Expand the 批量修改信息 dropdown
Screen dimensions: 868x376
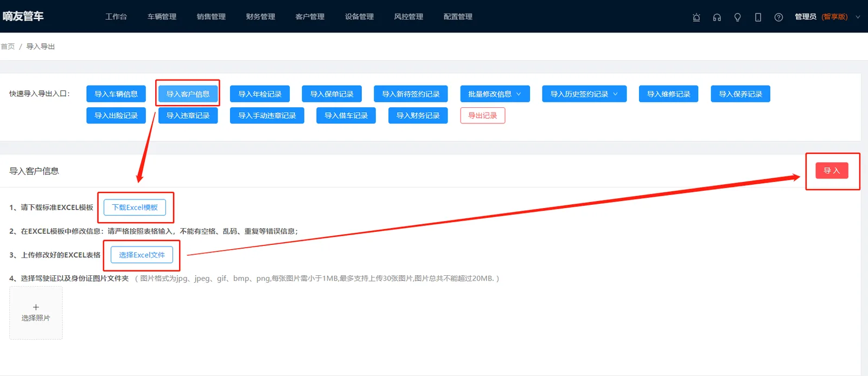point(495,94)
